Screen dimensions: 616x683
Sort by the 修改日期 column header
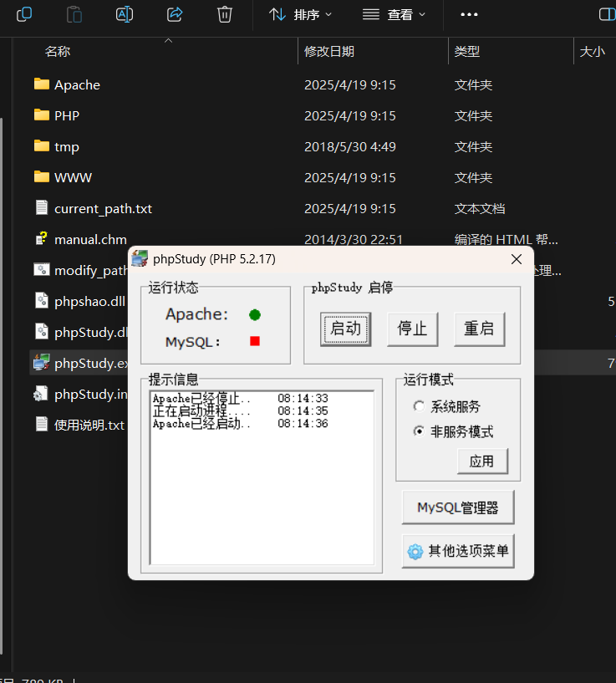click(x=329, y=51)
